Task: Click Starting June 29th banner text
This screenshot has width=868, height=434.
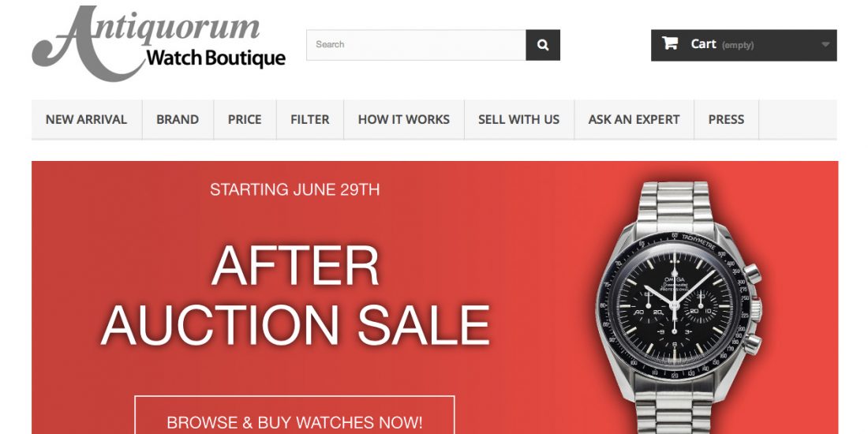Action: [295, 190]
